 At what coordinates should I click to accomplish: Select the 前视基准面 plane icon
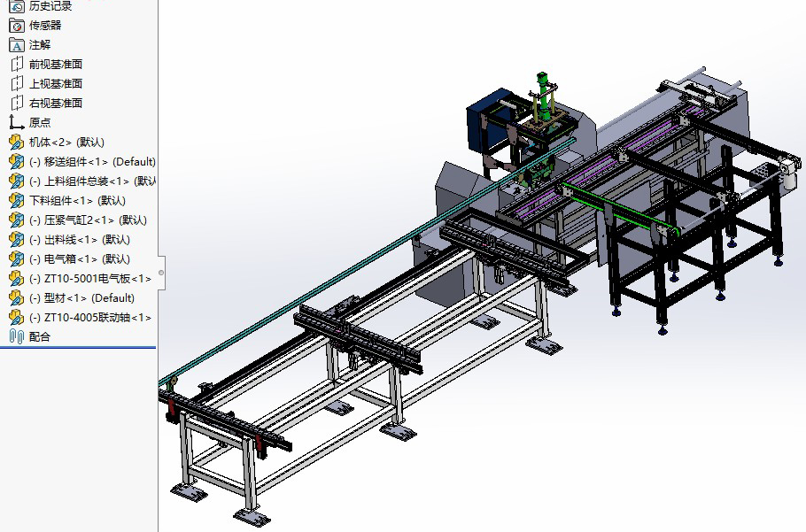click(x=17, y=65)
